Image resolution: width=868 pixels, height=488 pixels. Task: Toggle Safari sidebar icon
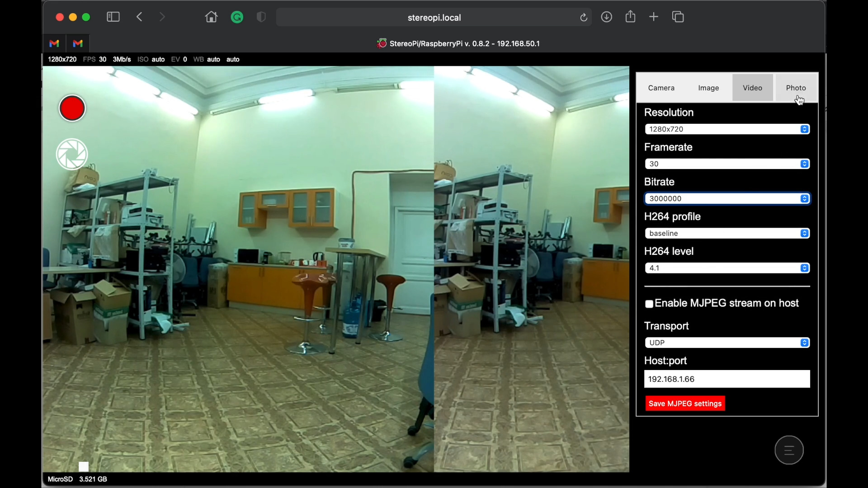[113, 17]
